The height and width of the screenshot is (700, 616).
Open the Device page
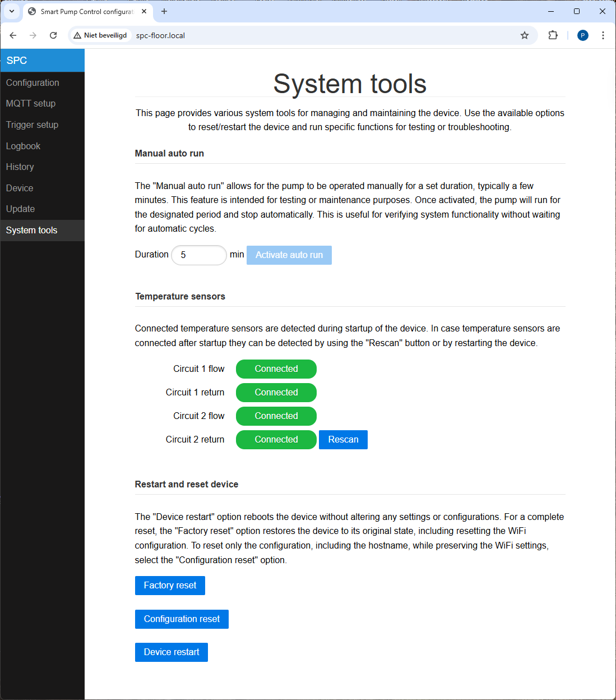[x=42, y=188]
